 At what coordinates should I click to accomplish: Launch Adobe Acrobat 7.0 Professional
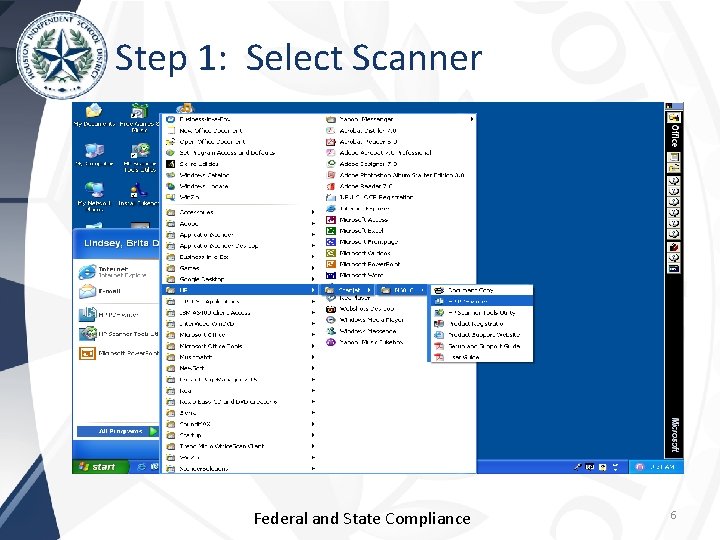(379, 152)
